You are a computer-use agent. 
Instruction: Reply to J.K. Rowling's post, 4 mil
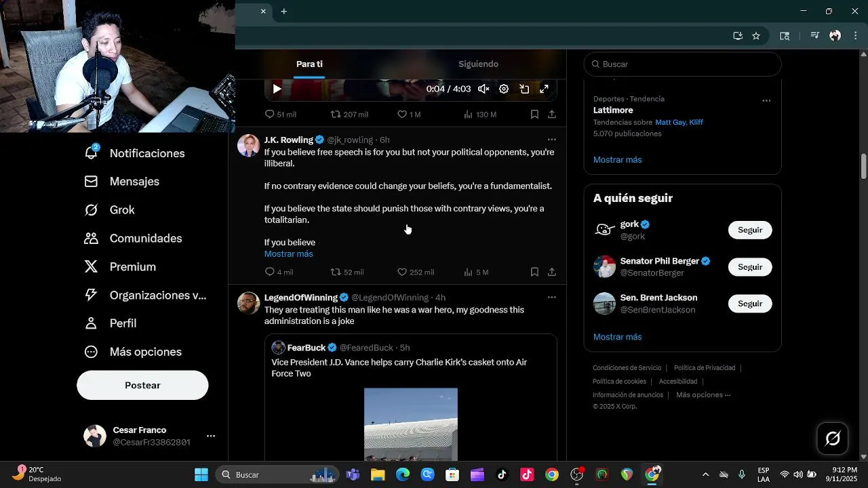click(x=279, y=272)
